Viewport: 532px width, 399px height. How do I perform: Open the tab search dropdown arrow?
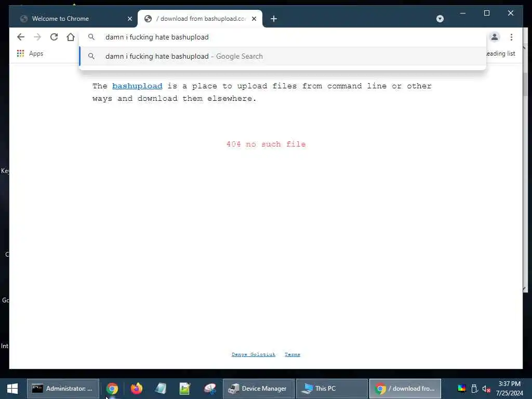click(440, 19)
